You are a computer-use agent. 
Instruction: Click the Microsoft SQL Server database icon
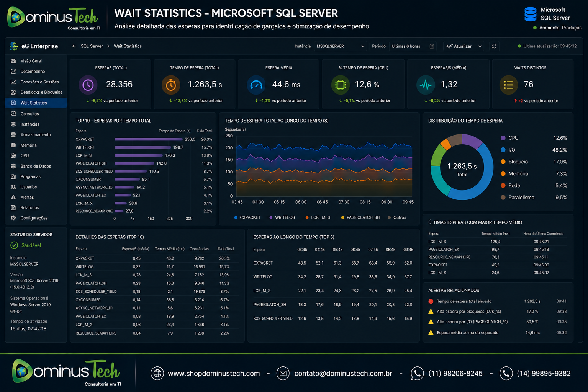[531, 14]
